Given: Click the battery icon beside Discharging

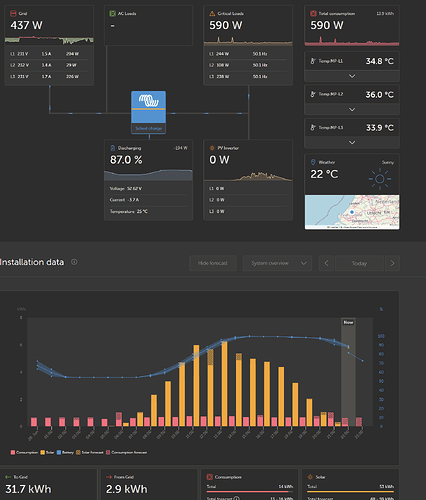Looking at the screenshot, I should (112, 148).
